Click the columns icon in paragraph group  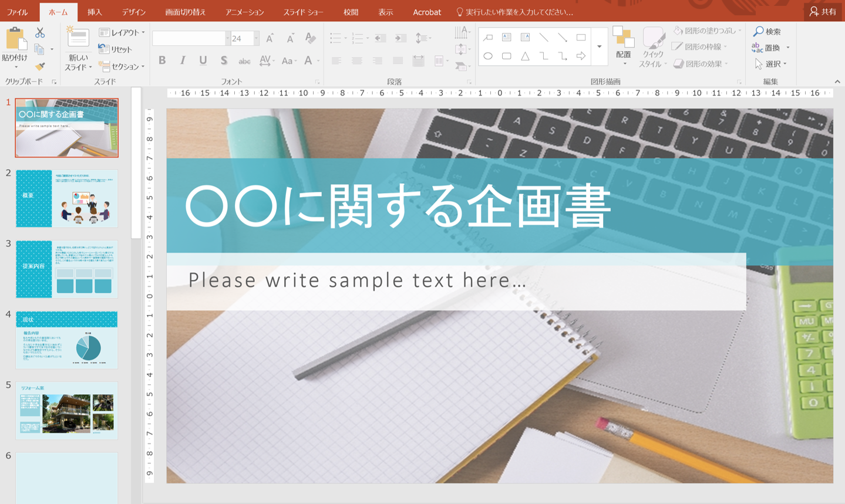(x=440, y=60)
